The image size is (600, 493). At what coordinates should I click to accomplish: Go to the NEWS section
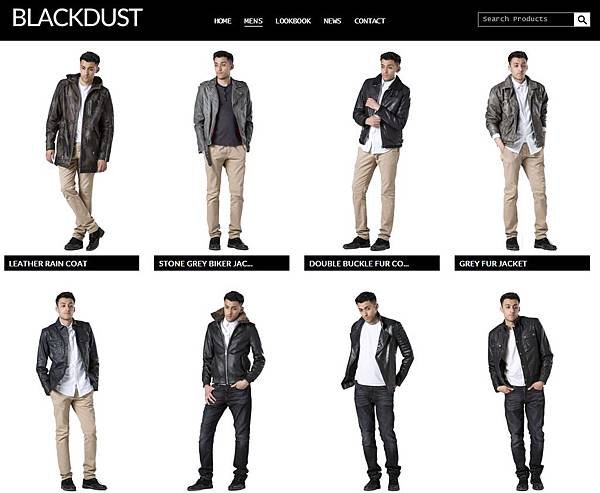(x=332, y=21)
